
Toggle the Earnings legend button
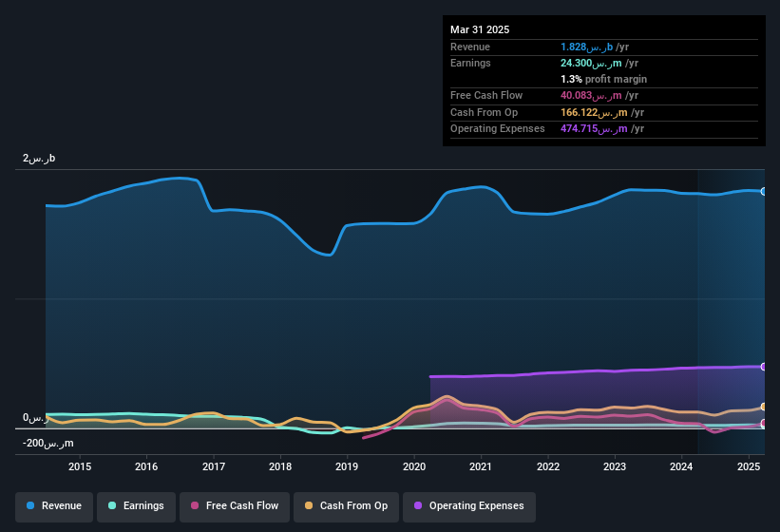[136, 506]
